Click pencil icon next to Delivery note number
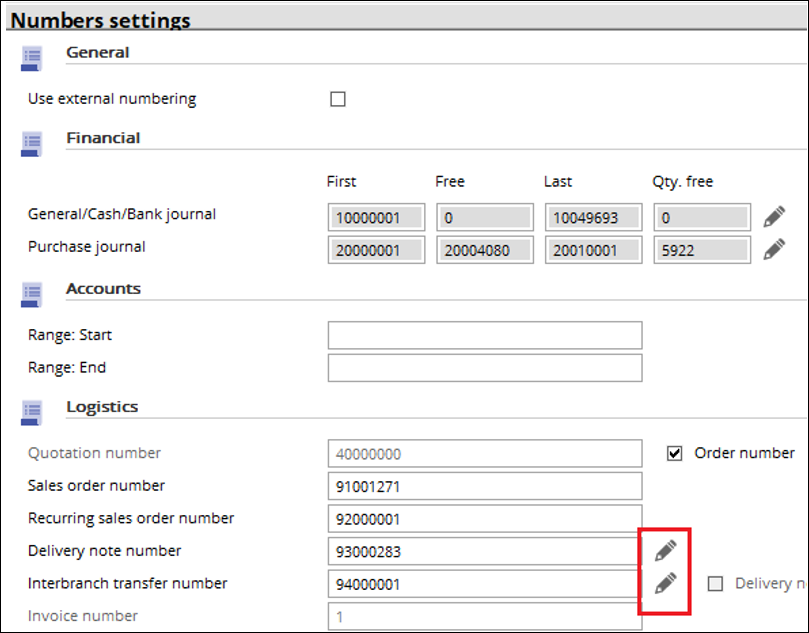809x633 pixels. tap(666, 550)
